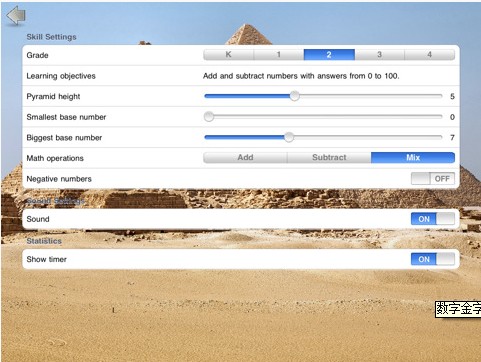Screen dimensions: 481x362
Task: Choose grade 2 segment
Action: (x=329, y=55)
